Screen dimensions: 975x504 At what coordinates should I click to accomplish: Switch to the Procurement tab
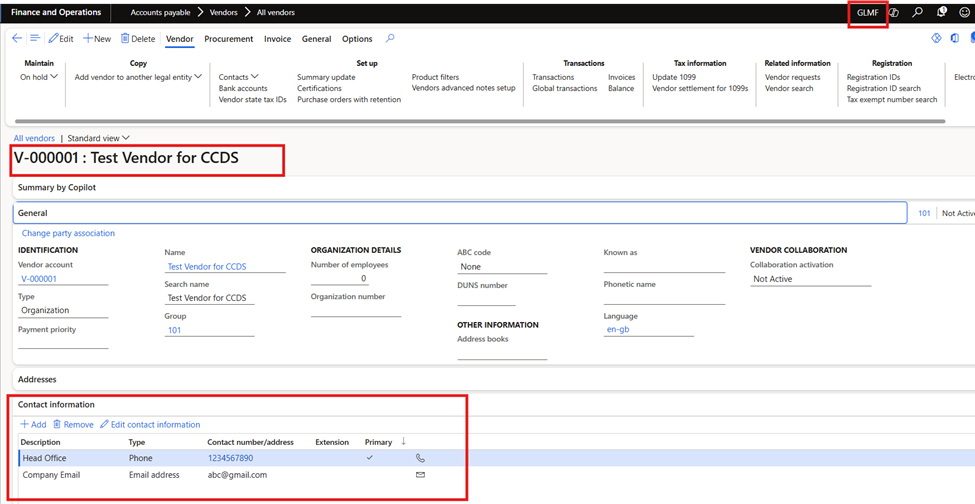228,39
